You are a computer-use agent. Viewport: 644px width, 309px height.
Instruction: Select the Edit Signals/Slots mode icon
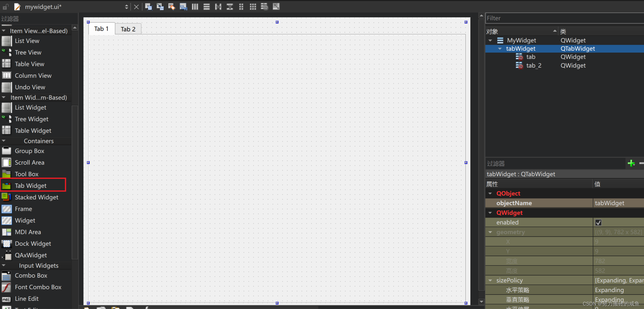tap(160, 7)
